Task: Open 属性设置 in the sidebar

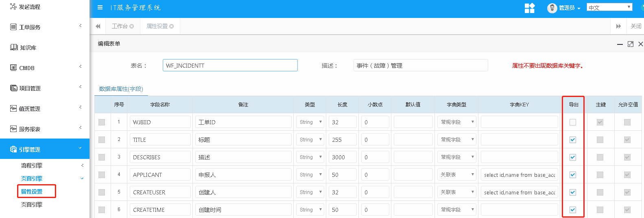Action: pyautogui.click(x=32, y=192)
